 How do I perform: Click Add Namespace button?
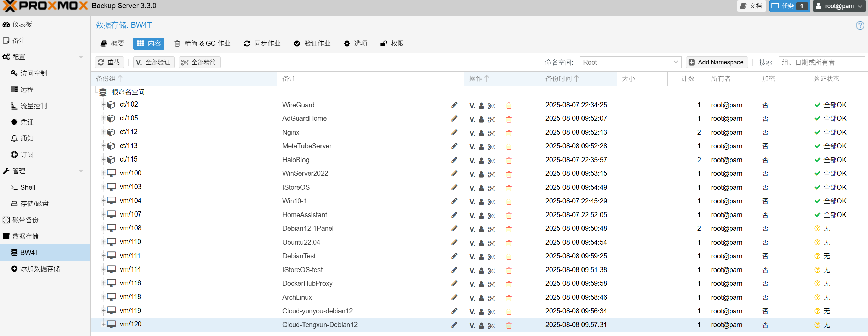716,62
